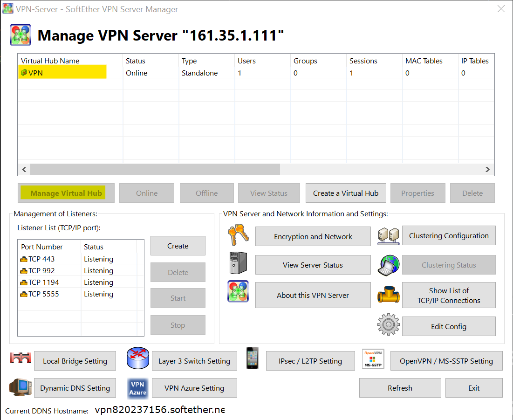Viewport: 513px width, 420px height.
Task: Click Create a Virtual Hub
Action: (346, 193)
